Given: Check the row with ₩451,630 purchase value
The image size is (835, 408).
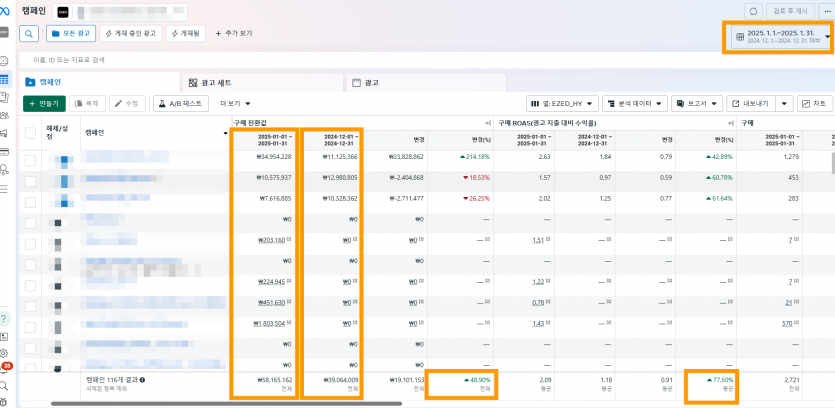Looking at the screenshot, I should pyautogui.click(x=30, y=306).
